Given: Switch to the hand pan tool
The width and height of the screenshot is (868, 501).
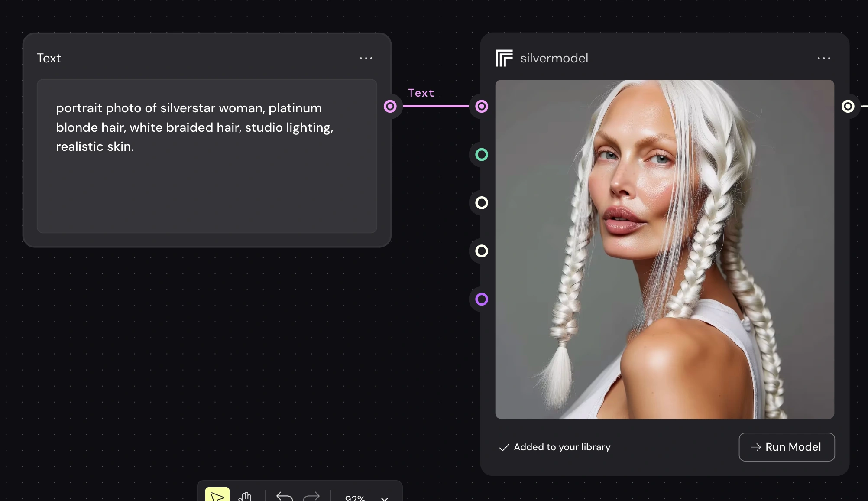Looking at the screenshot, I should (x=245, y=496).
